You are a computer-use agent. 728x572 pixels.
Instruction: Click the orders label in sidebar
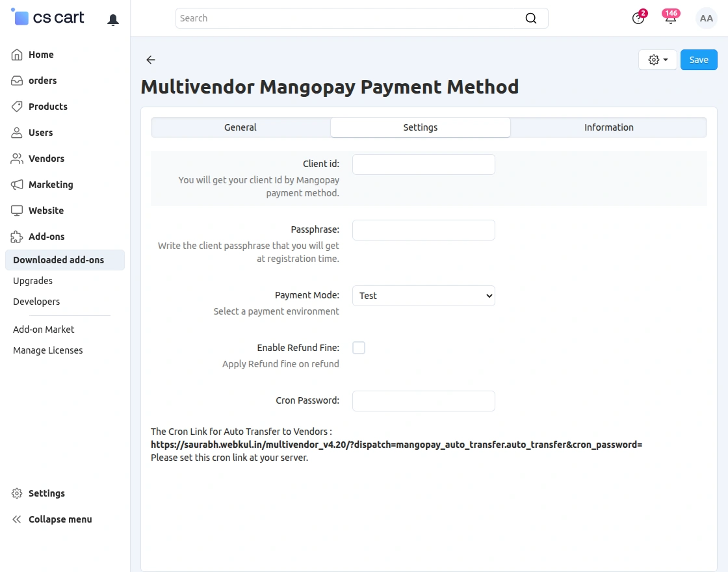43,81
